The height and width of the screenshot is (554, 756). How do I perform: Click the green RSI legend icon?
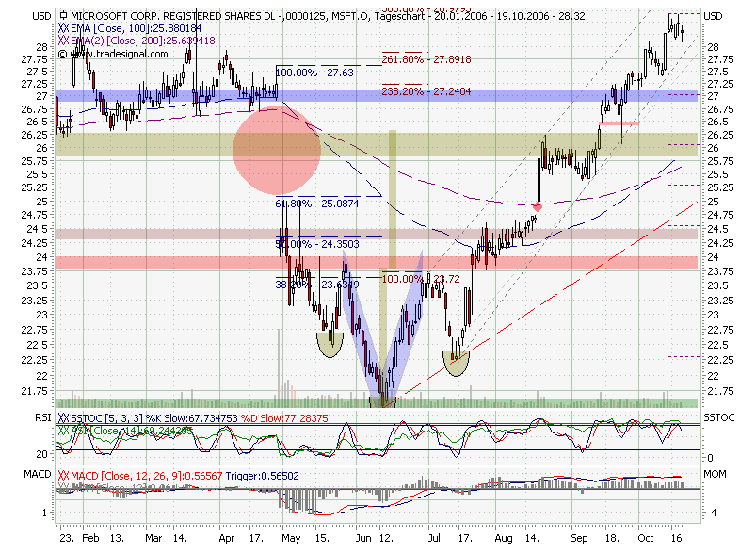63,430
